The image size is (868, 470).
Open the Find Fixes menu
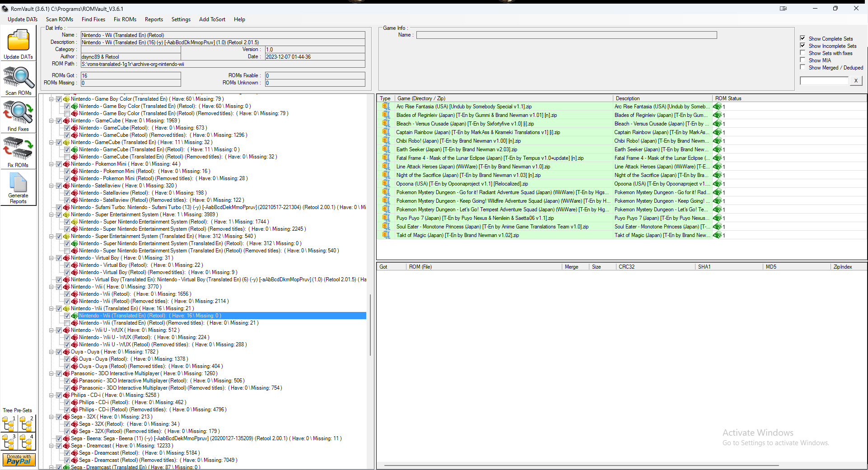(93, 19)
